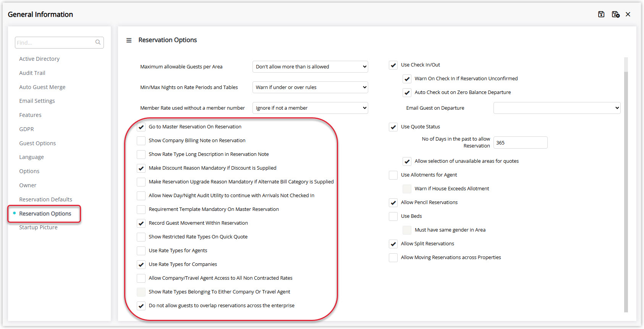Click the Save icon in the header
This screenshot has width=644, height=329.
tap(601, 14)
